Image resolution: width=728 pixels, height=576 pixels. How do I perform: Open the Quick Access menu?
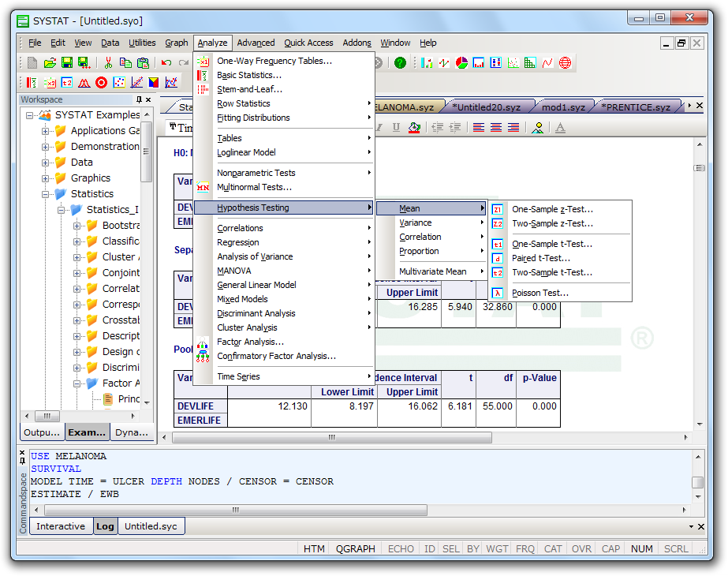[x=308, y=43]
